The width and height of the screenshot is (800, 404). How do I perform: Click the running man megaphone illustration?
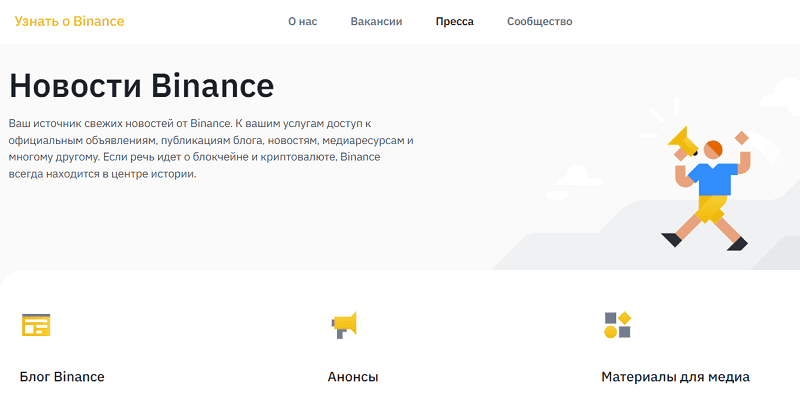[707, 189]
